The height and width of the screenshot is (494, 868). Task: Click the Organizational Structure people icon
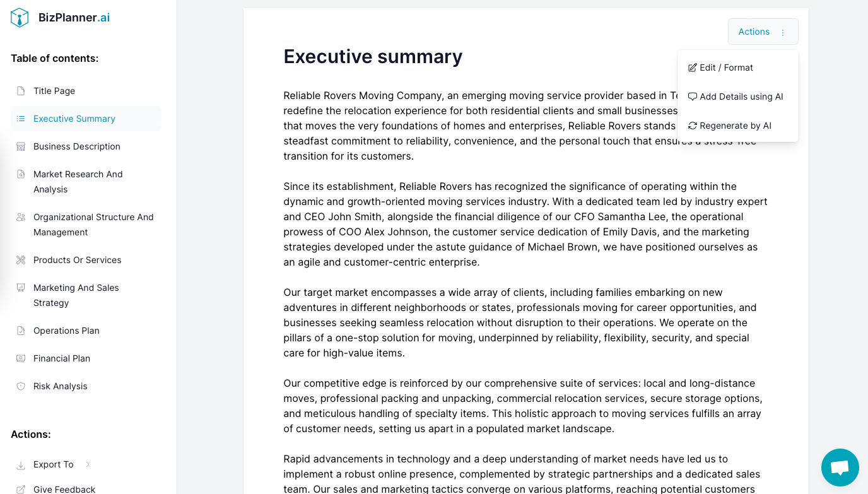pyautogui.click(x=21, y=217)
